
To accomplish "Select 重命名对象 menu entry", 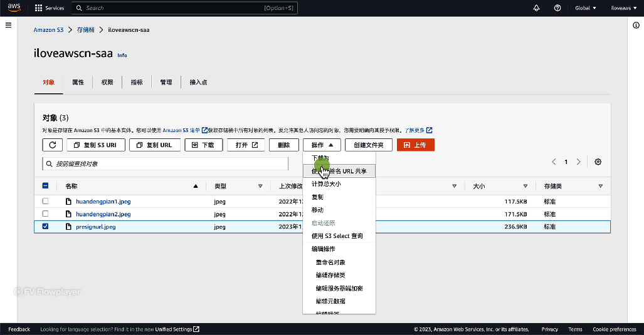I will (339, 262).
